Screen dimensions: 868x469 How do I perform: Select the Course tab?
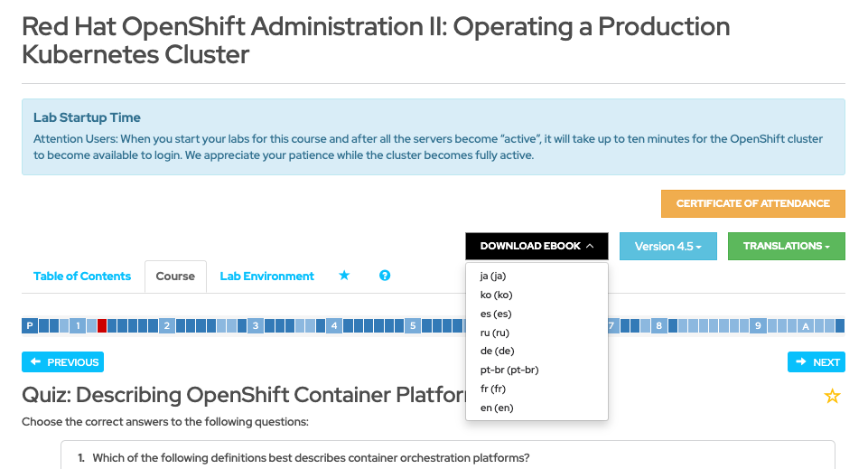(175, 276)
